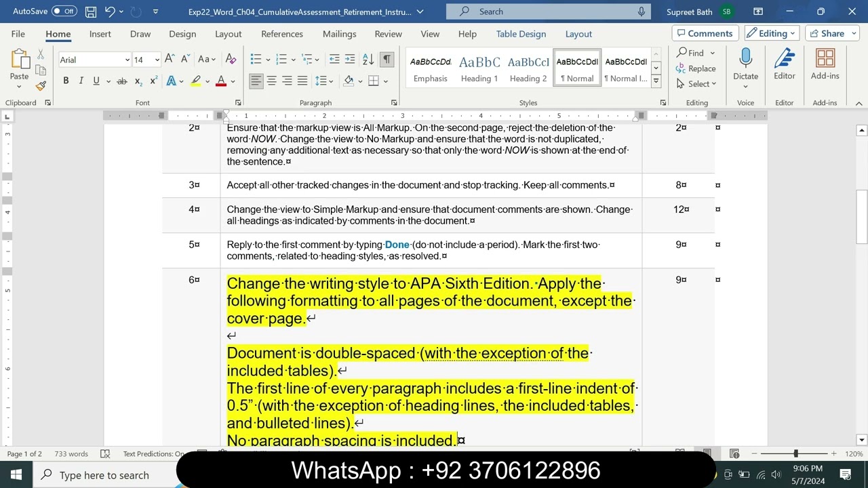
Task: Switch to the Insert tab
Action: coord(100,34)
